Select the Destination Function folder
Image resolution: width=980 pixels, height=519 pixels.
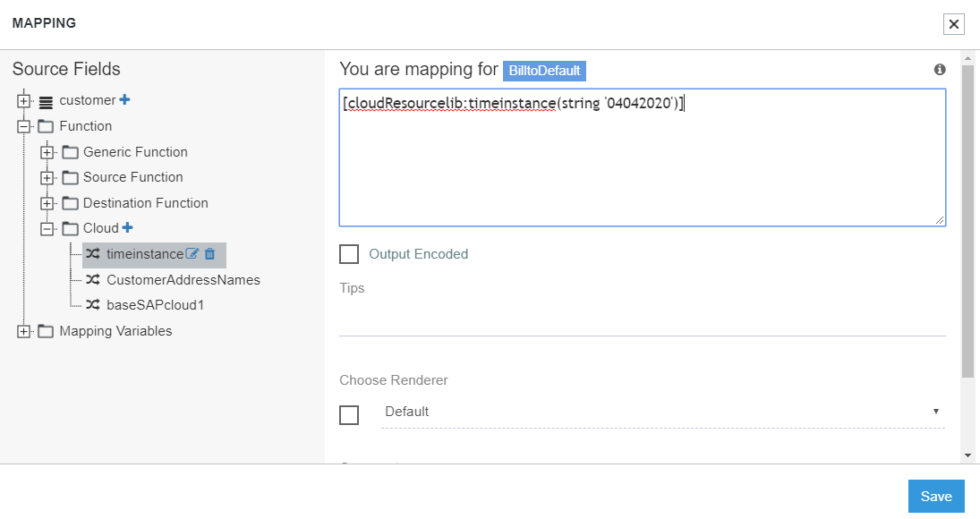pos(145,203)
